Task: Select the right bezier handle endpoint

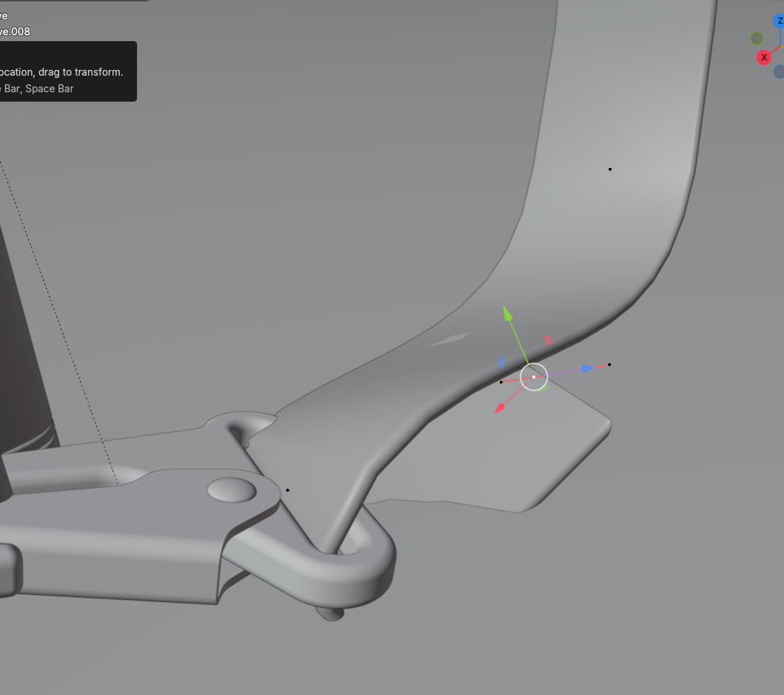Action: point(609,365)
